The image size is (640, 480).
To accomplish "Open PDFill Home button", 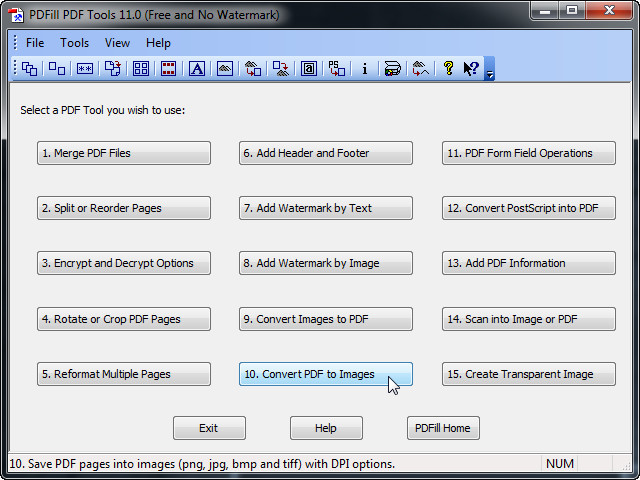I will [443, 428].
